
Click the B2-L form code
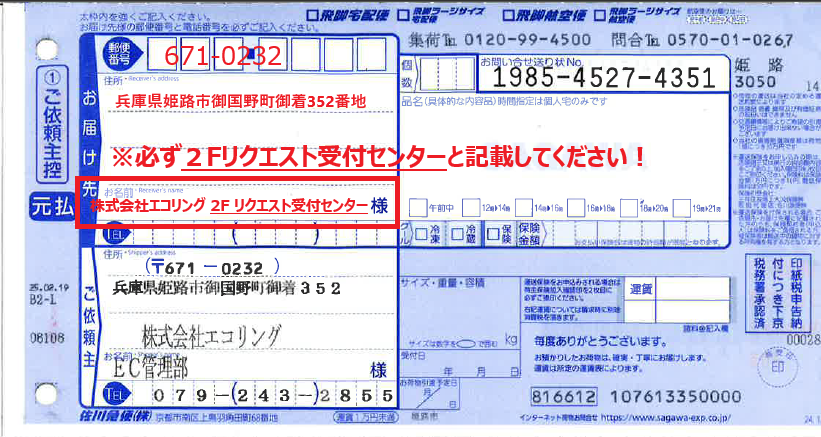43,300
